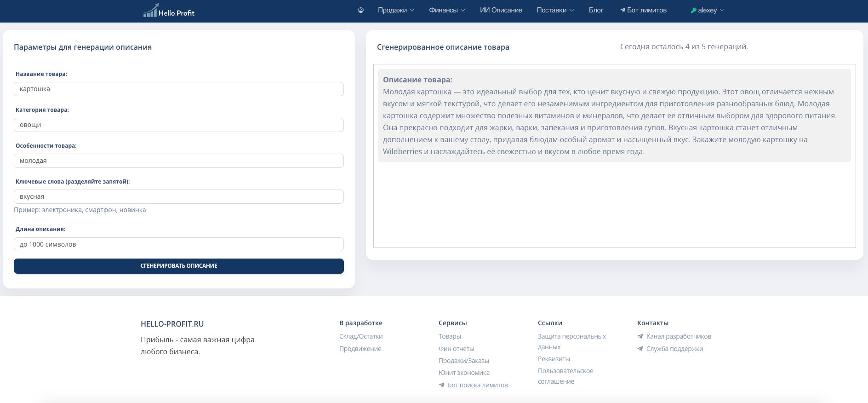The width and height of the screenshot is (868, 403).
Task: Click the 'Сервисы' footer heading
Action: click(453, 323)
